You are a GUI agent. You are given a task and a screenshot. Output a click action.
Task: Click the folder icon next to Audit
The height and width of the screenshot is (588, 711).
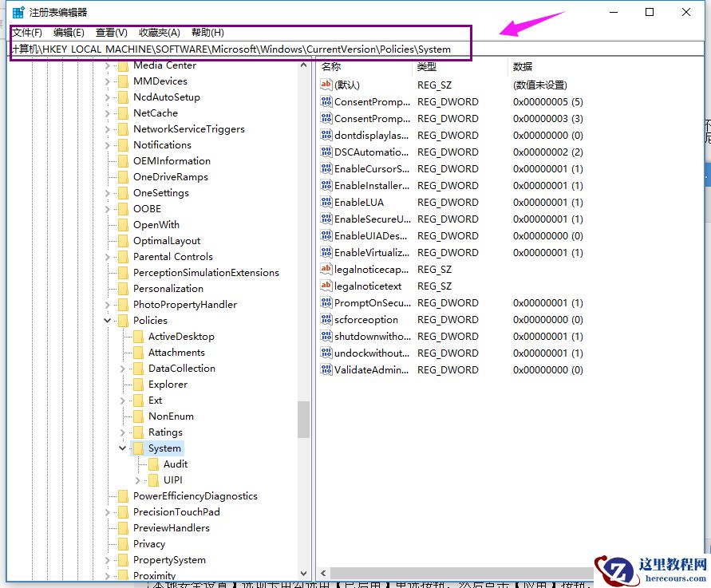pos(152,464)
